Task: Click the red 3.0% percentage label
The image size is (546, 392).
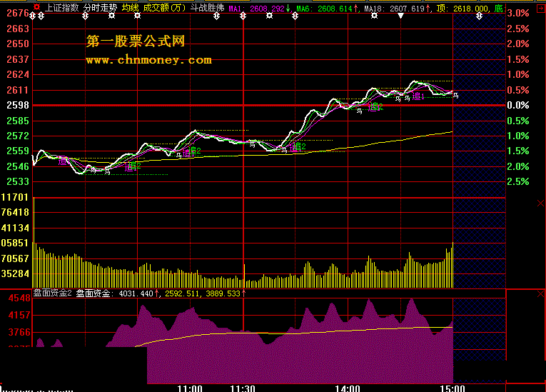Action: pyautogui.click(x=517, y=14)
